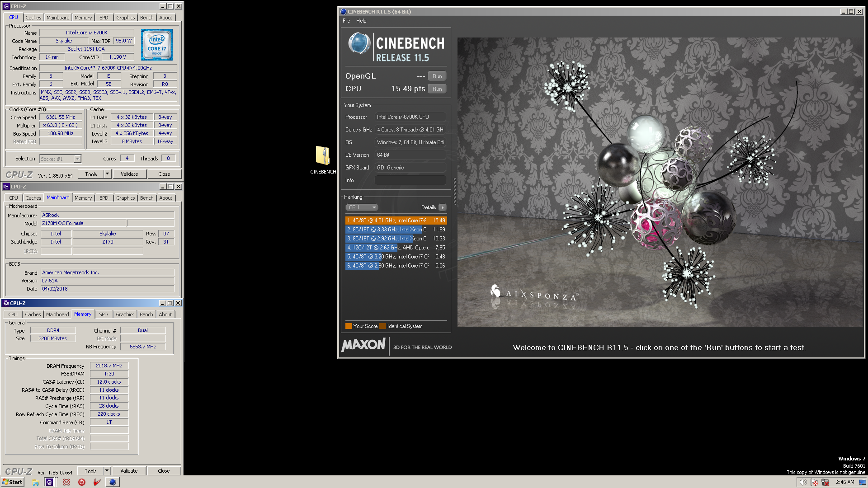This screenshot has width=868, height=488.
Task: Click the GFX Board value GDI Generic
Action: point(410,168)
